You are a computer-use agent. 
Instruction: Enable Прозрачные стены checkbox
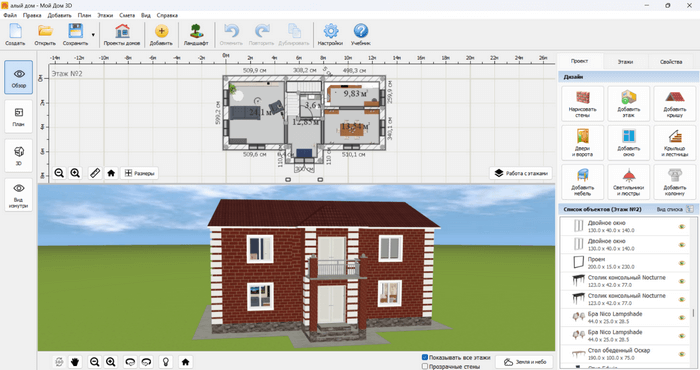(425, 366)
